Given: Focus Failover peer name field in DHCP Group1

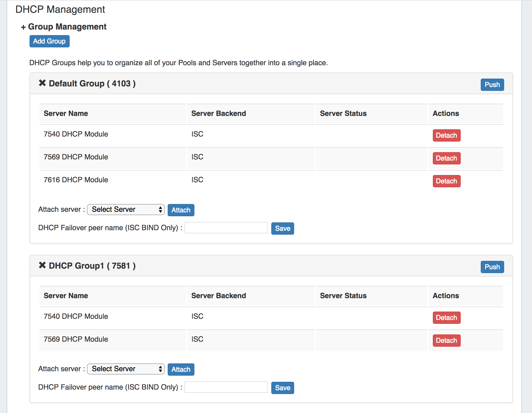Looking at the screenshot, I should (x=226, y=387).
